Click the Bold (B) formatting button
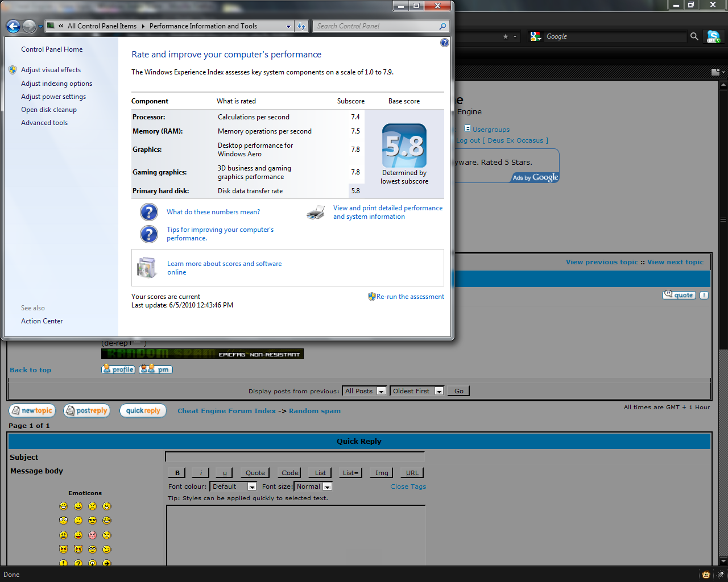 click(x=177, y=473)
